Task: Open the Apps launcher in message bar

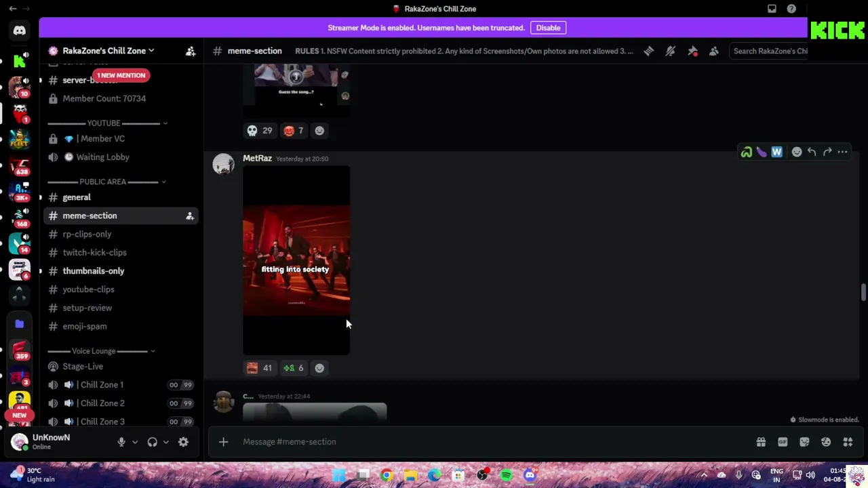Action: click(x=848, y=442)
